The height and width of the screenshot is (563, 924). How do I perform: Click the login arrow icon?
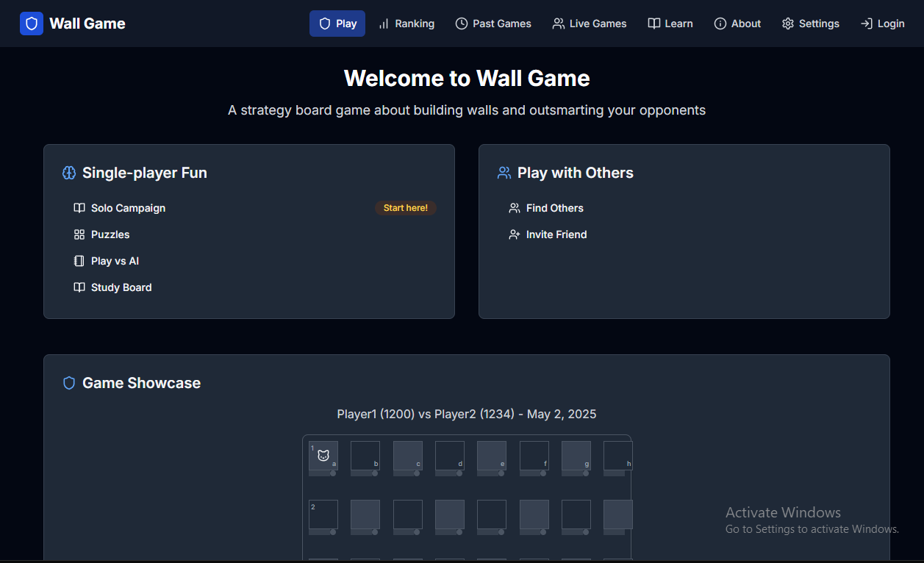point(867,24)
